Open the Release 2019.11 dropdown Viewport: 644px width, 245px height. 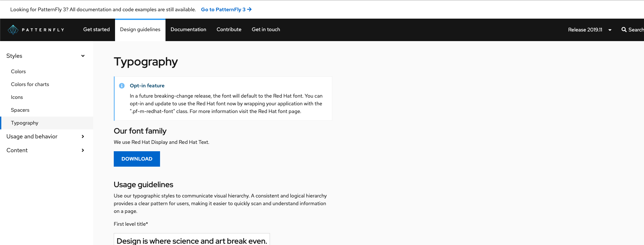pyautogui.click(x=590, y=30)
